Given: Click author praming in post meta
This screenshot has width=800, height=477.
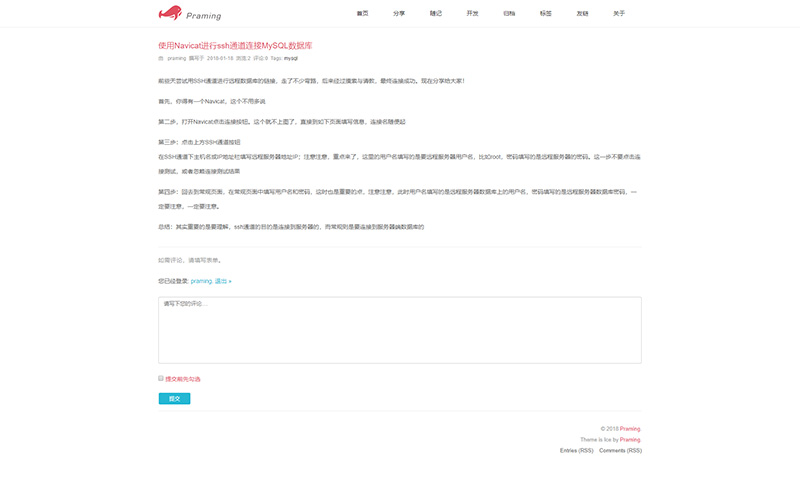Looking at the screenshot, I should tap(177, 58).
